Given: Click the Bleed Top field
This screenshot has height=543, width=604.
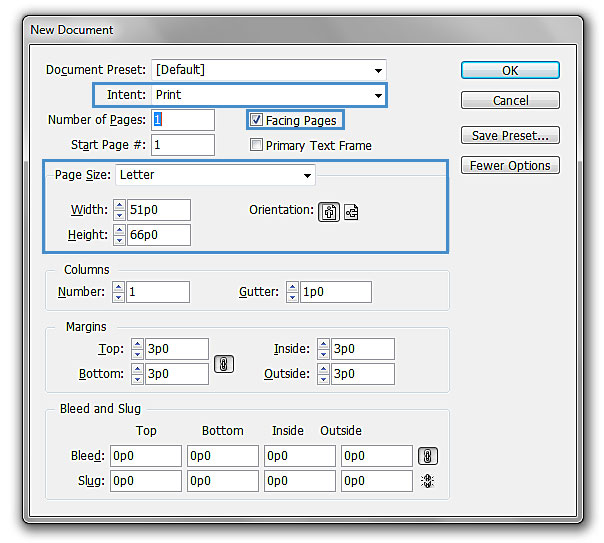Looking at the screenshot, I should tap(146, 456).
